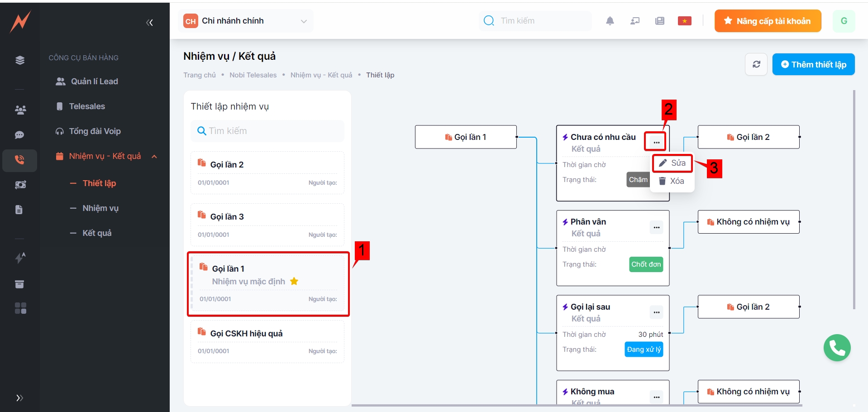Collapse the Nhiệm vụ - Kết quả menu
This screenshot has height=412, width=868.
click(154, 156)
